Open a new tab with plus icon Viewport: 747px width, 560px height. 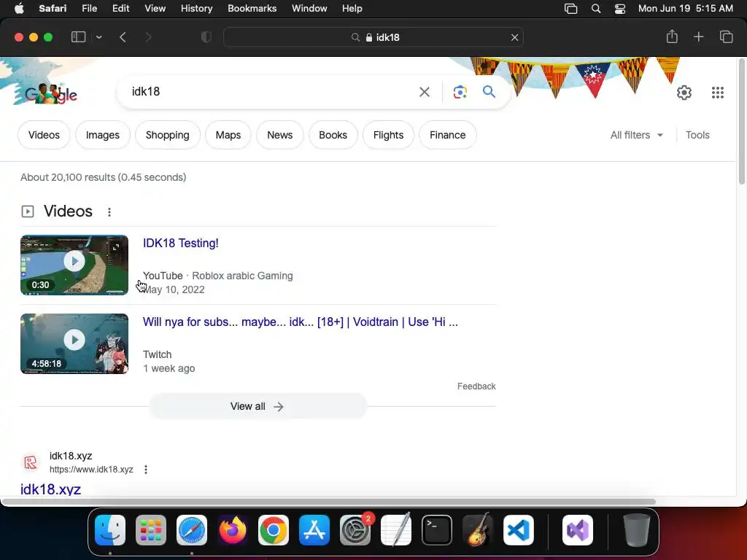coord(698,36)
